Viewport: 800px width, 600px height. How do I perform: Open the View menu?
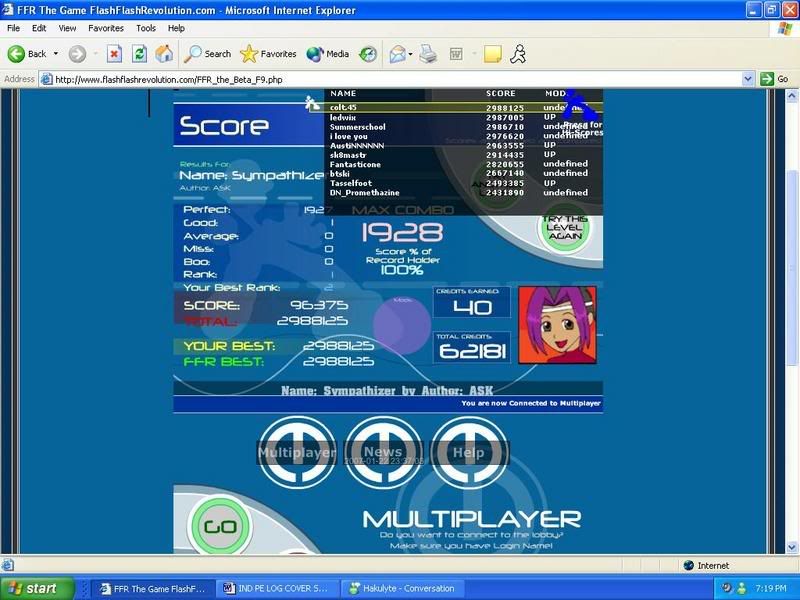67,28
